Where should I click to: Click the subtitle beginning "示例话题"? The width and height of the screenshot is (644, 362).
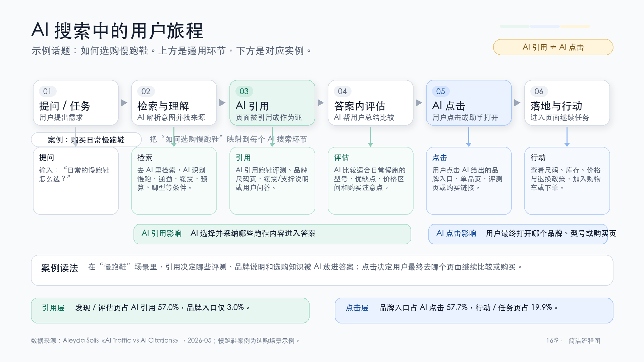pos(172,51)
